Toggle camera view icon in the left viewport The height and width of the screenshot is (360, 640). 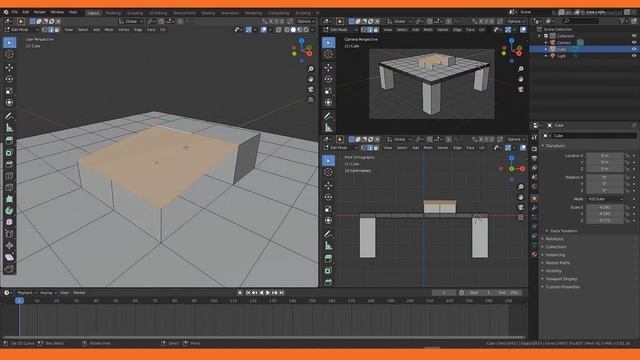coord(311,89)
